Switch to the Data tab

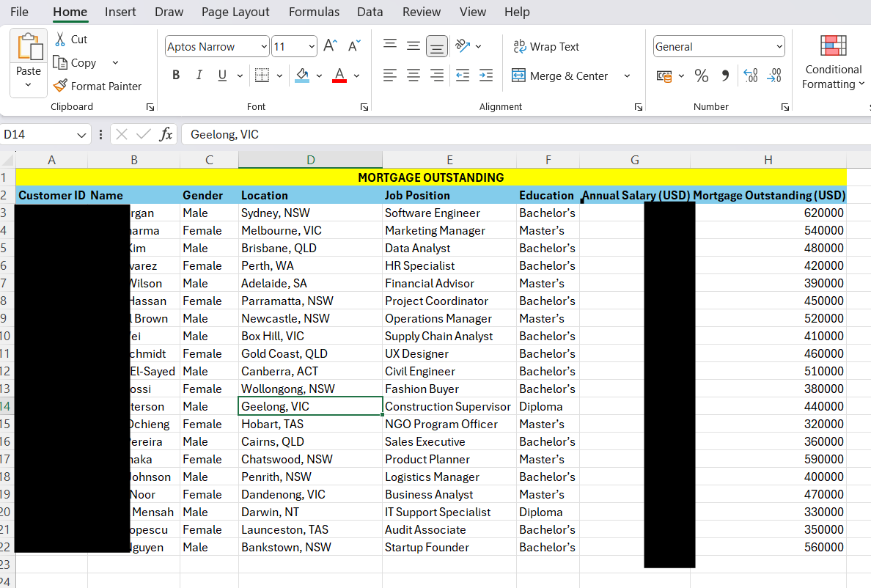[x=370, y=12]
